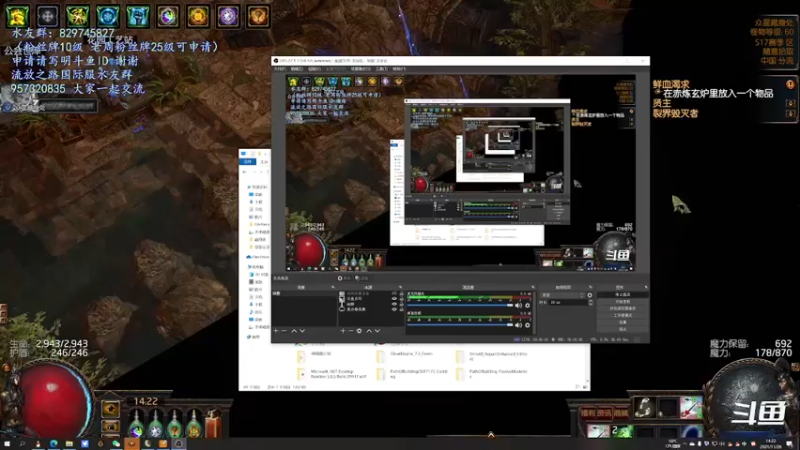Toggle visibility of second OBS source
Image resolution: width=800 pixels, height=450 pixels.
[x=394, y=298]
